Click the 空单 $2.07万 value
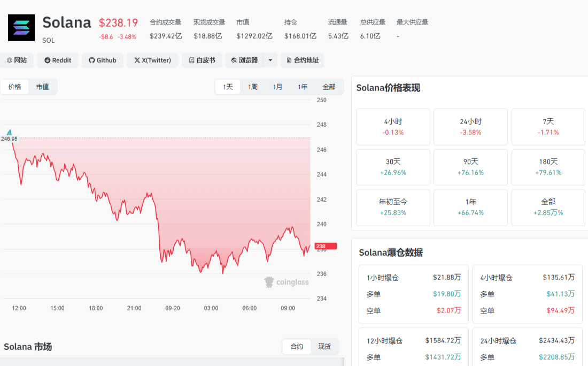The image size is (588, 366). [x=449, y=310]
